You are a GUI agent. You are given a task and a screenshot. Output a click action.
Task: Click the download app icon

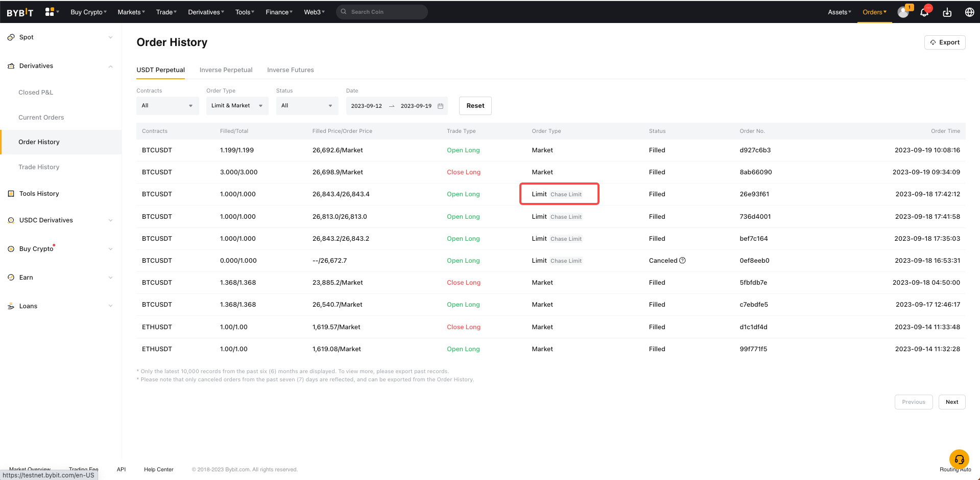947,12
